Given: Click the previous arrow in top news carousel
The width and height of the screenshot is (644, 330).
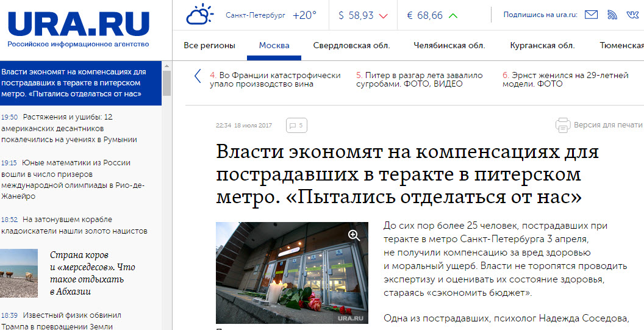Looking at the screenshot, I should [x=198, y=76].
